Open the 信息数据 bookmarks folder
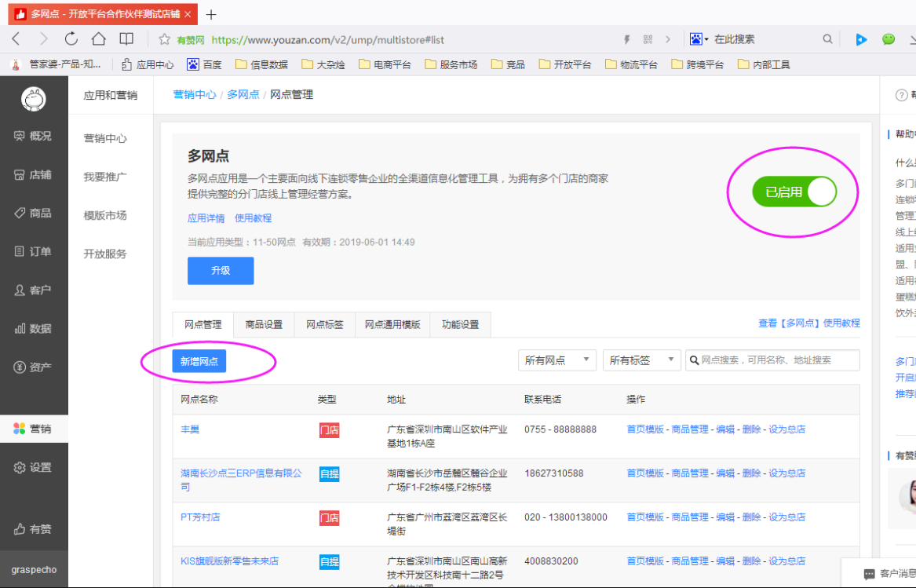This screenshot has width=916, height=588. pos(261,64)
